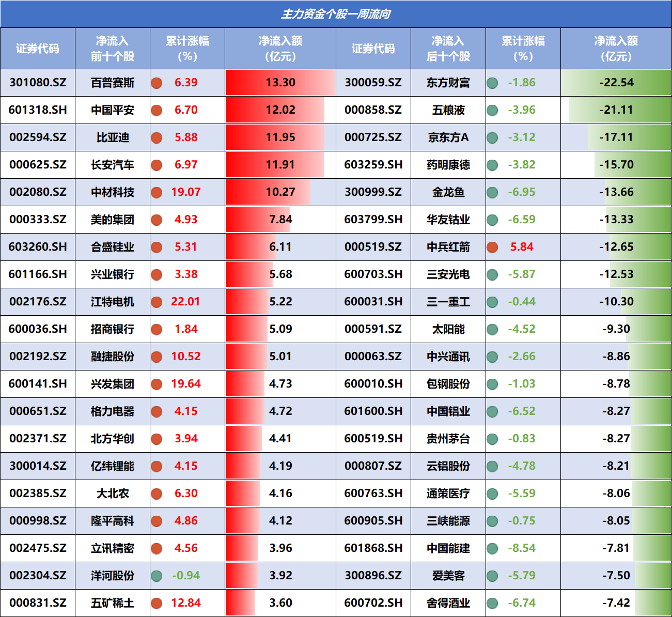The width and height of the screenshot is (672, 617).
Task: Select stock code 601318.SH
Action: click(38, 110)
